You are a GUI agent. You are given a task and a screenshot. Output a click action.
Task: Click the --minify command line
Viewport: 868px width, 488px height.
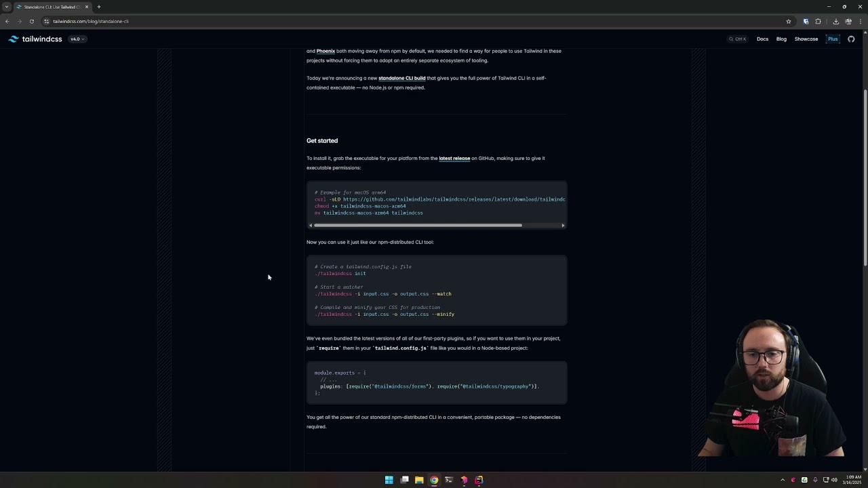point(384,314)
